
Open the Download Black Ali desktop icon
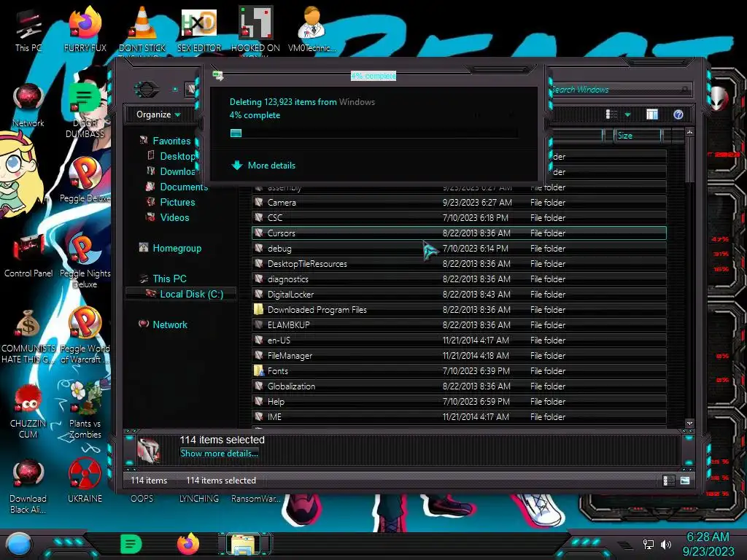point(28,486)
